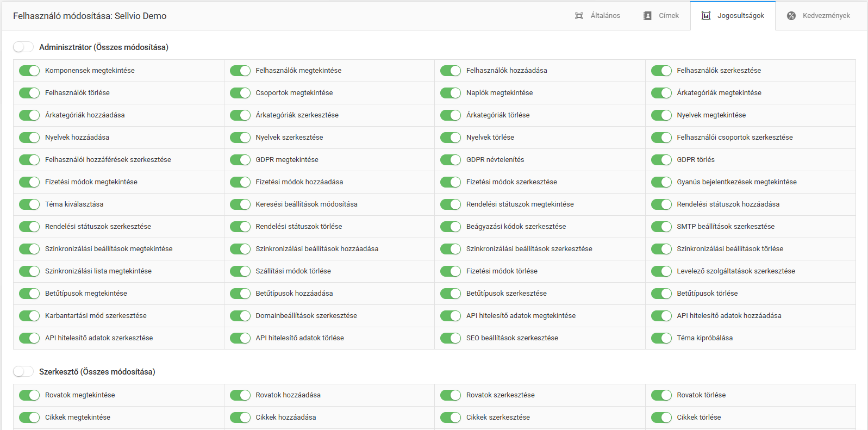Turn off Felhasználók törlése toggle
868x430 pixels.
pyautogui.click(x=29, y=93)
